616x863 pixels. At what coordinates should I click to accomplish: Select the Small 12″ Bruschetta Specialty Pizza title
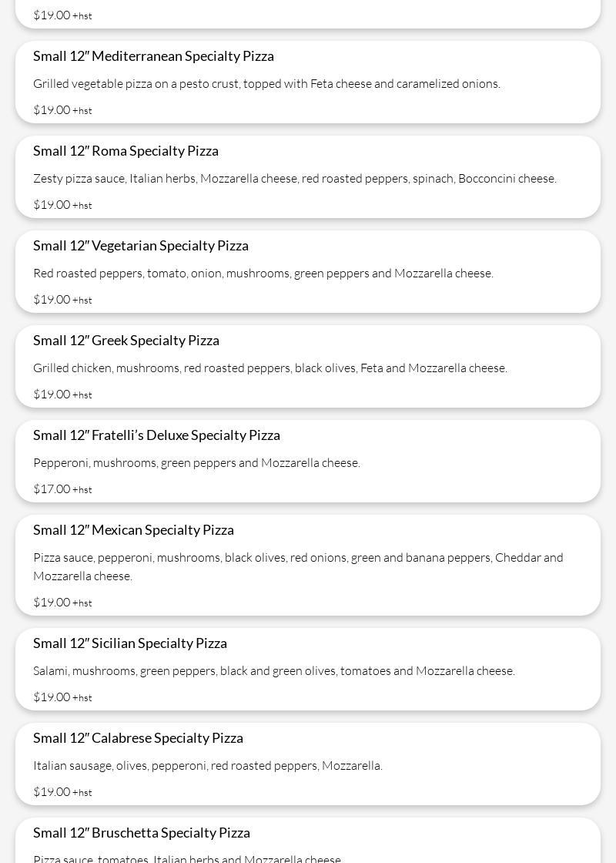[x=142, y=833]
